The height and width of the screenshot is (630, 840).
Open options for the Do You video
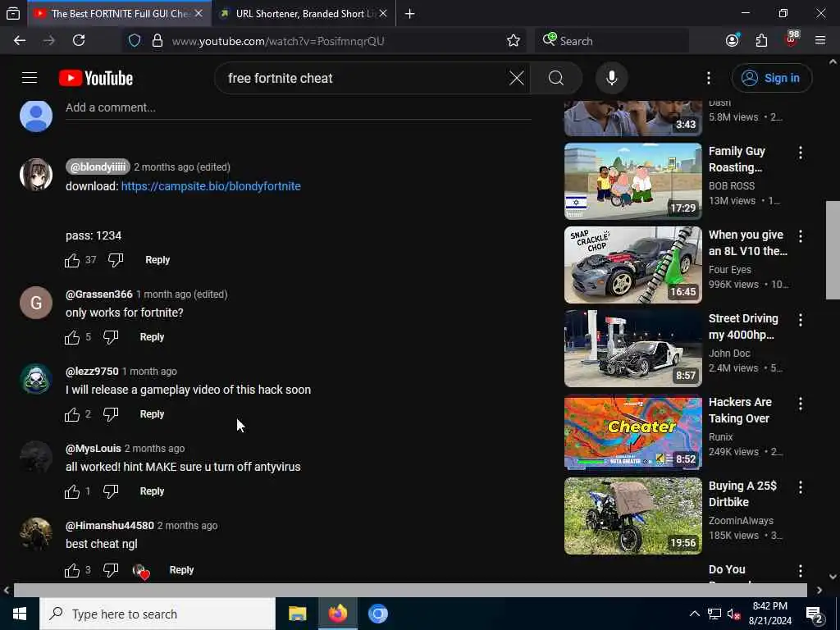click(x=801, y=571)
